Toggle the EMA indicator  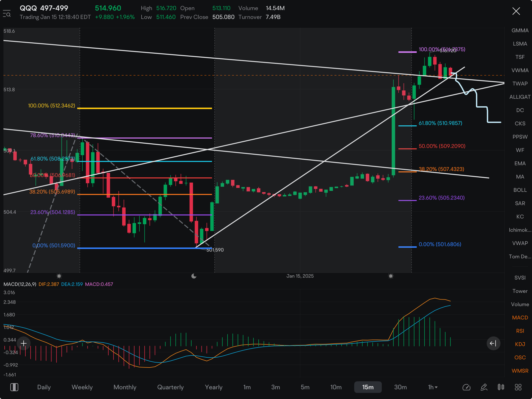click(520, 164)
